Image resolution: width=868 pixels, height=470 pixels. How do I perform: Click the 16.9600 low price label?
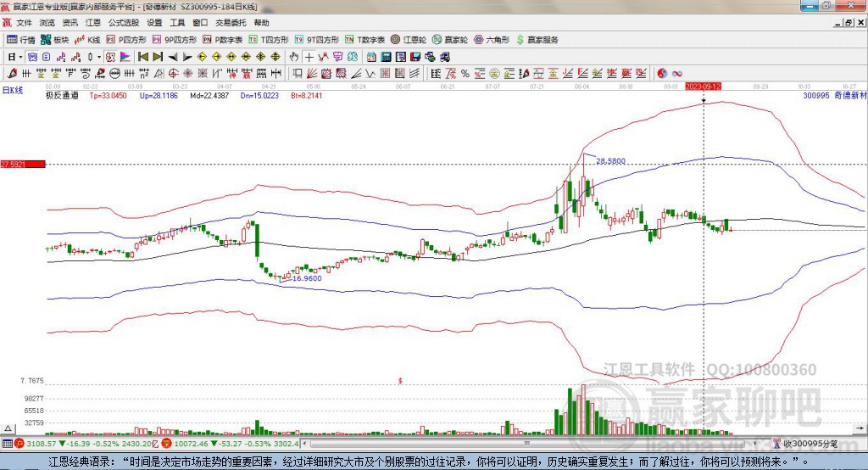(307, 278)
